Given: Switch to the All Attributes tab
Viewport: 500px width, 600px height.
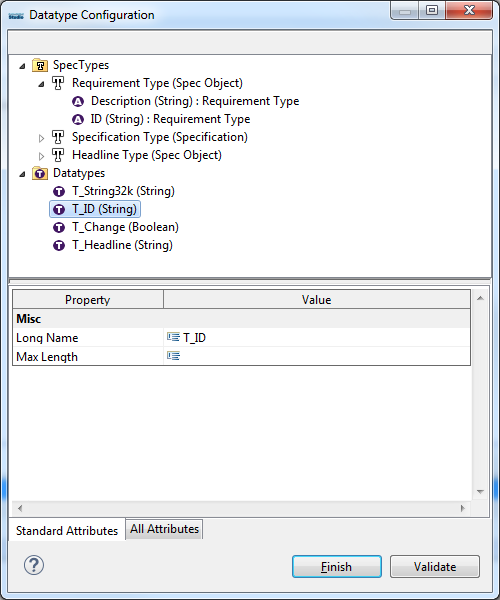Looking at the screenshot, I should 164,529.
